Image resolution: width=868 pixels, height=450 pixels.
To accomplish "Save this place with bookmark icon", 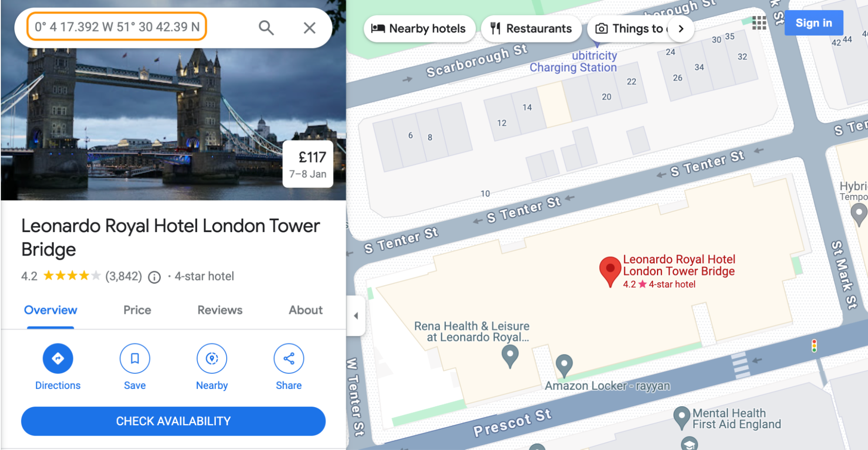I will point(135,358).
